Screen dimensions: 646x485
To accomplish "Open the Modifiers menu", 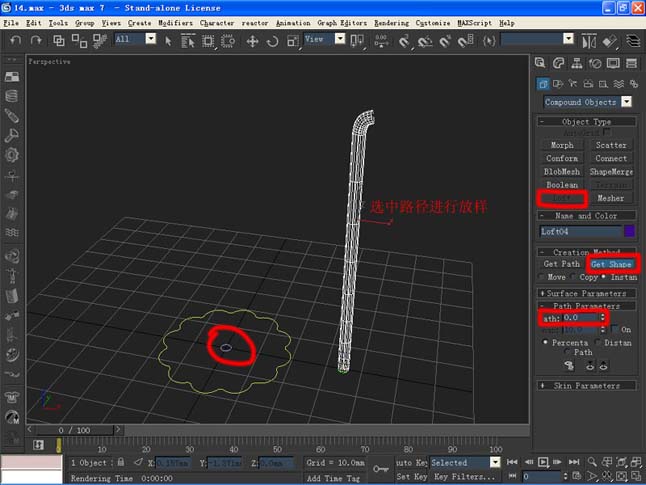I will coord(174,22).
